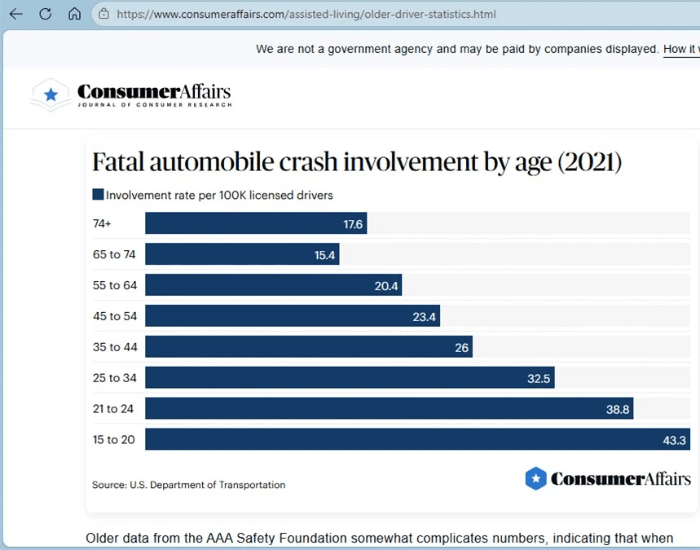
Task: View site security lock info
Action: point(104,14)
